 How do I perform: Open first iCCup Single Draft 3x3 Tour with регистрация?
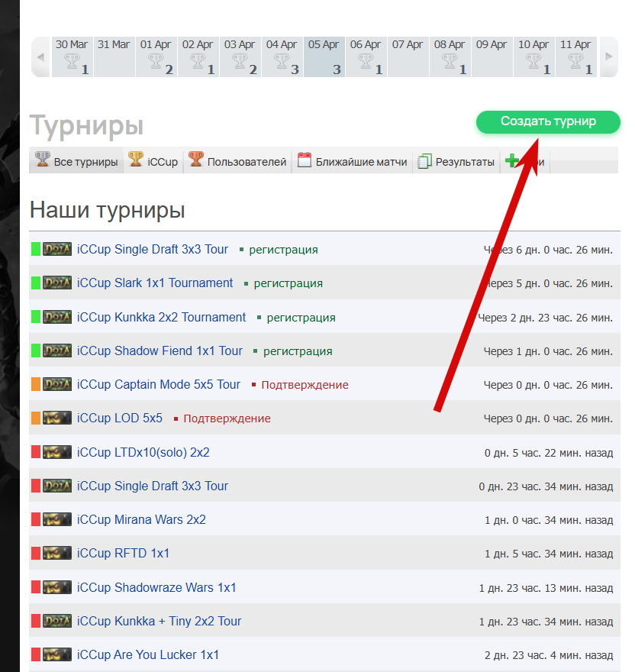(152, 250)
